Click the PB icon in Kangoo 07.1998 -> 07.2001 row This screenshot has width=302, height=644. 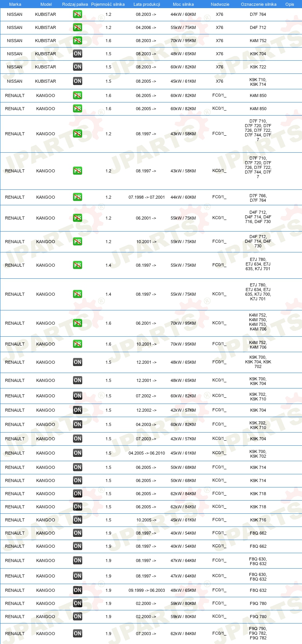tap(77, 197)
